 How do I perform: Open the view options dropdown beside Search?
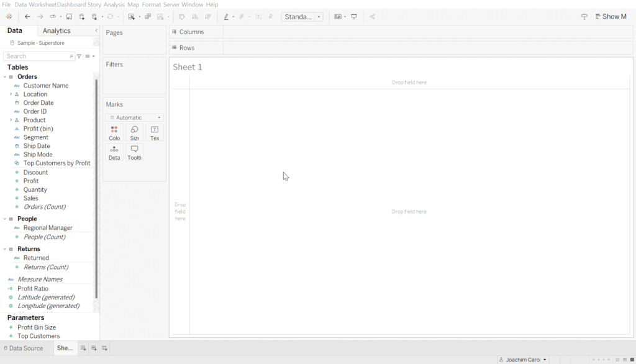90,57
